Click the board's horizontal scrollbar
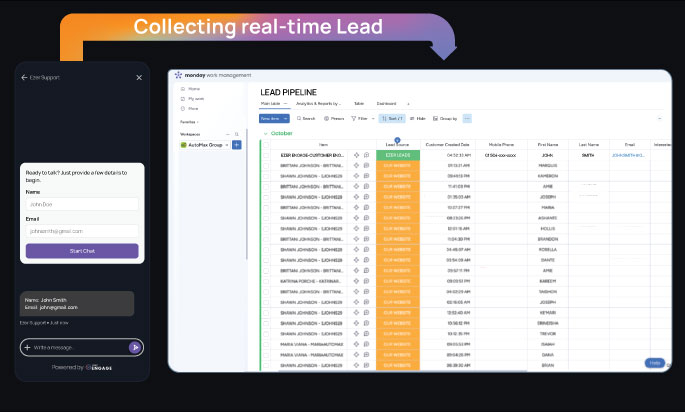 pyautogui.click(x=402, y=371)
